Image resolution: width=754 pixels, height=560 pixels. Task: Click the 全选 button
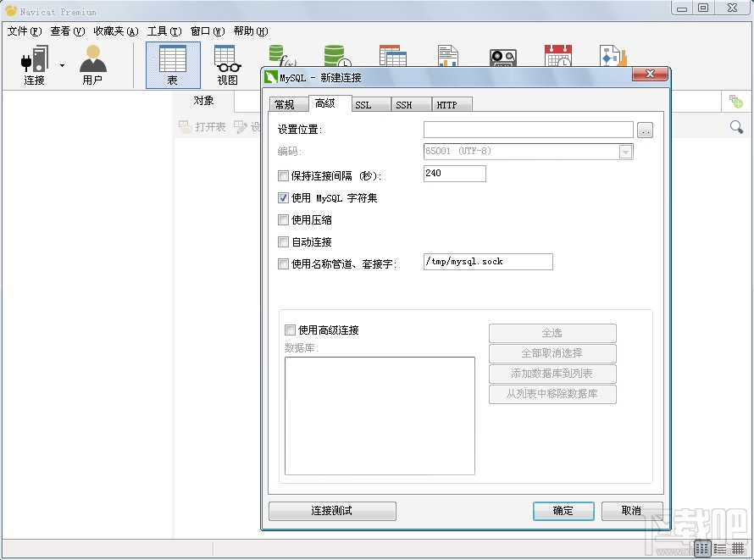[x=552, y=333]
